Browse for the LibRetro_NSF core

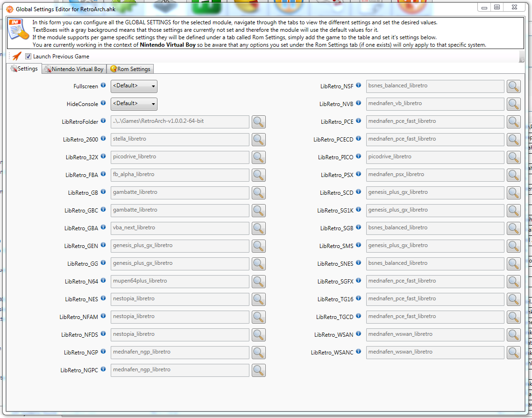[x=514, y=86]
